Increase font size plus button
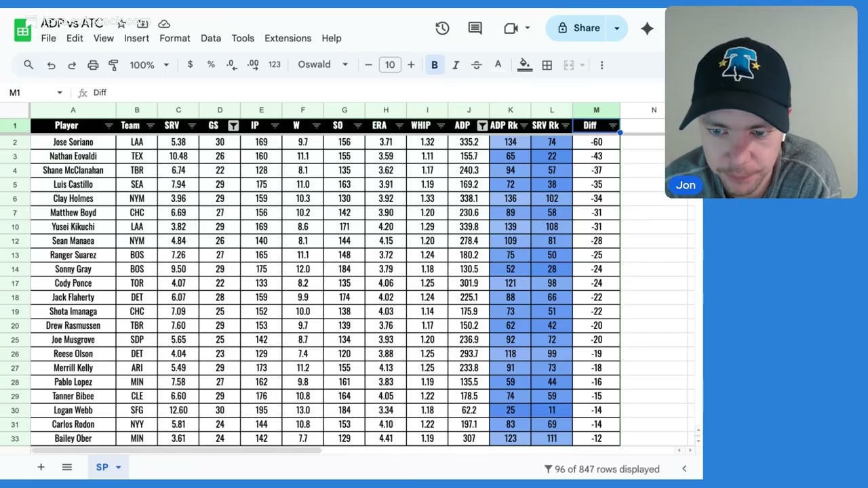868x488 pixels. pos(411,65)
